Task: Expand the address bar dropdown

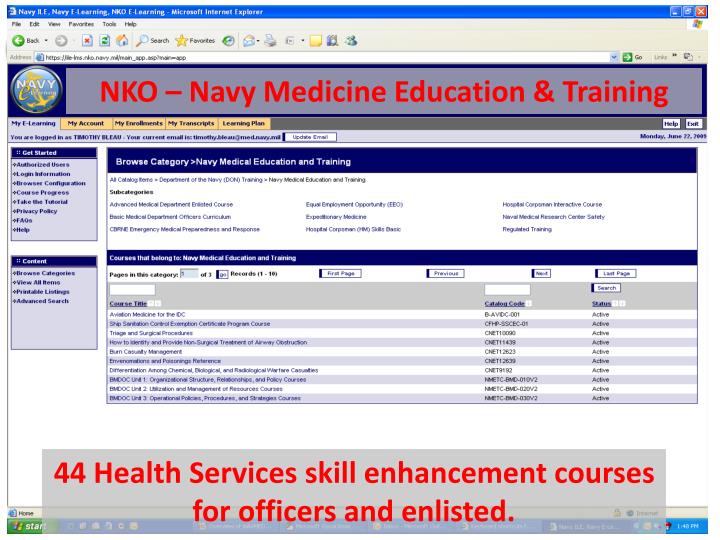Action: point(614,57)
